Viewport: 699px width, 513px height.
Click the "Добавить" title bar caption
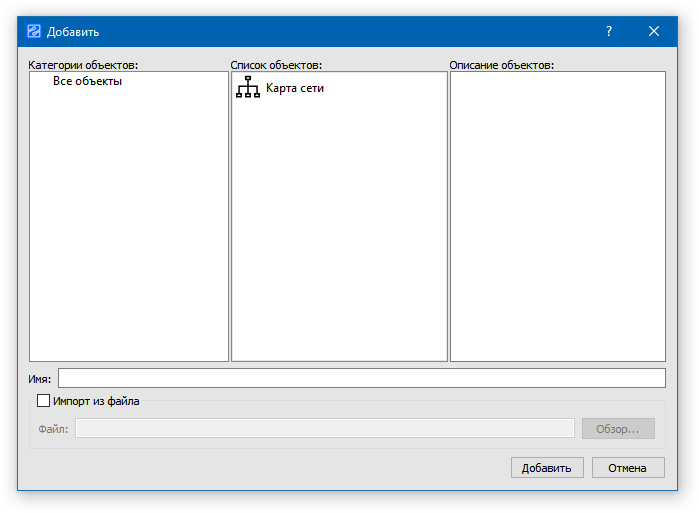73,31
